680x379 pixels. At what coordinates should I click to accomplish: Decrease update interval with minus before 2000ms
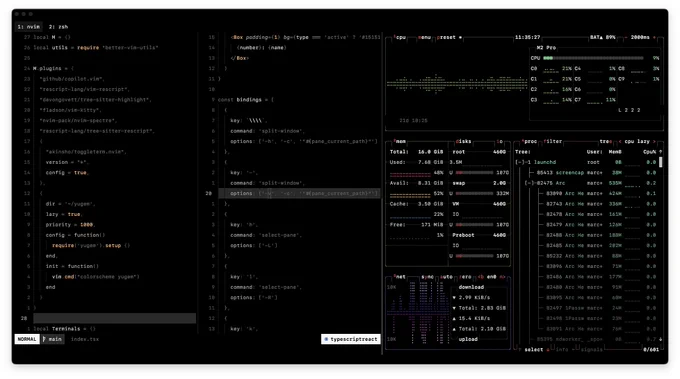tap(625, 37)
